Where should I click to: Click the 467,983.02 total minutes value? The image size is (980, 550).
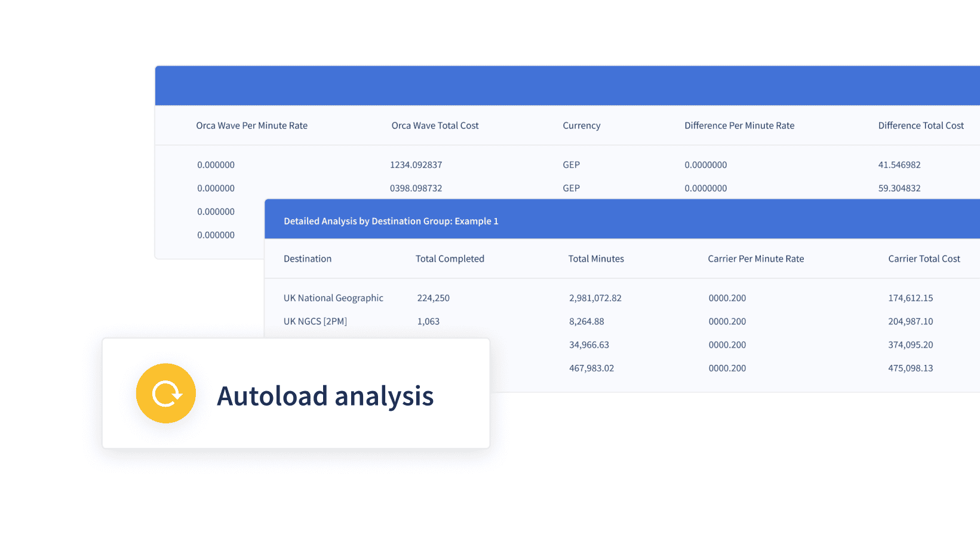(x=591, y=368)
